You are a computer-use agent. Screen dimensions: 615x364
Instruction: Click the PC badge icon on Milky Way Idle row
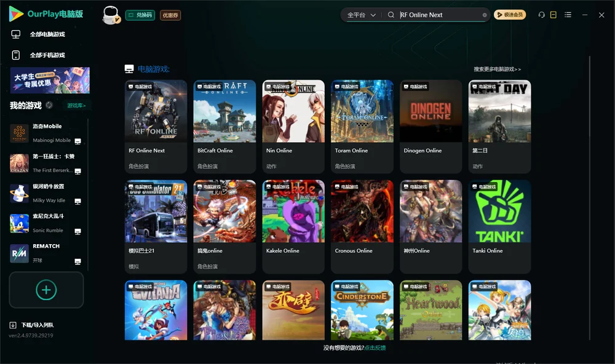point(77,202)
